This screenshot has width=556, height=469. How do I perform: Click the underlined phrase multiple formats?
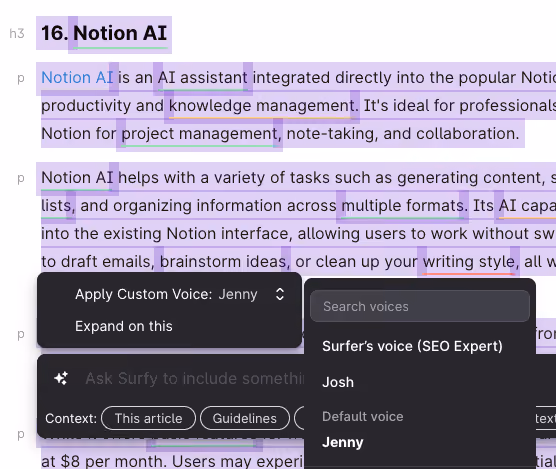(402, 206)
